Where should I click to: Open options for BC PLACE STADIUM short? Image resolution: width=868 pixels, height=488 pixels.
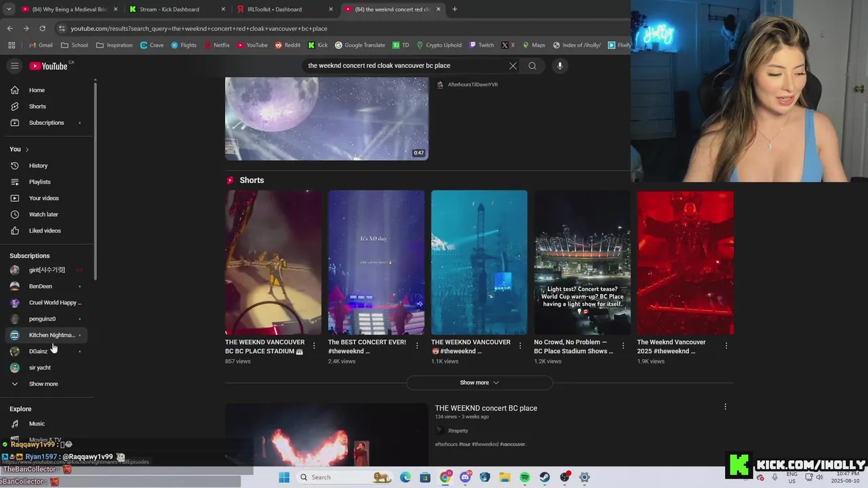314,346
